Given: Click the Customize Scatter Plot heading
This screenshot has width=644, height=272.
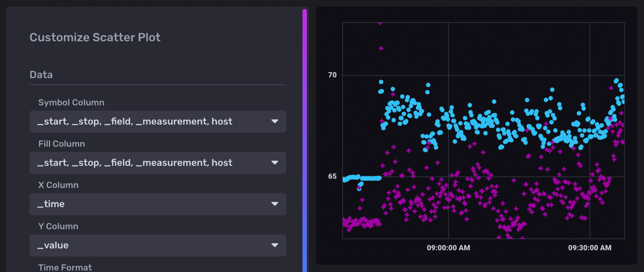Looking at the screenshot, I should pyautogui.click(x=95, y=37).
